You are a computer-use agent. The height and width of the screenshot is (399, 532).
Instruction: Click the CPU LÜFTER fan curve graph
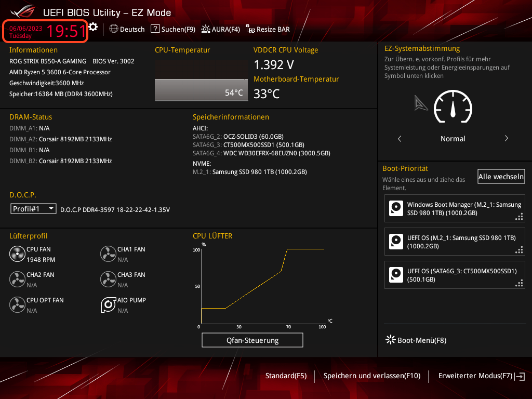click(263, 286)
